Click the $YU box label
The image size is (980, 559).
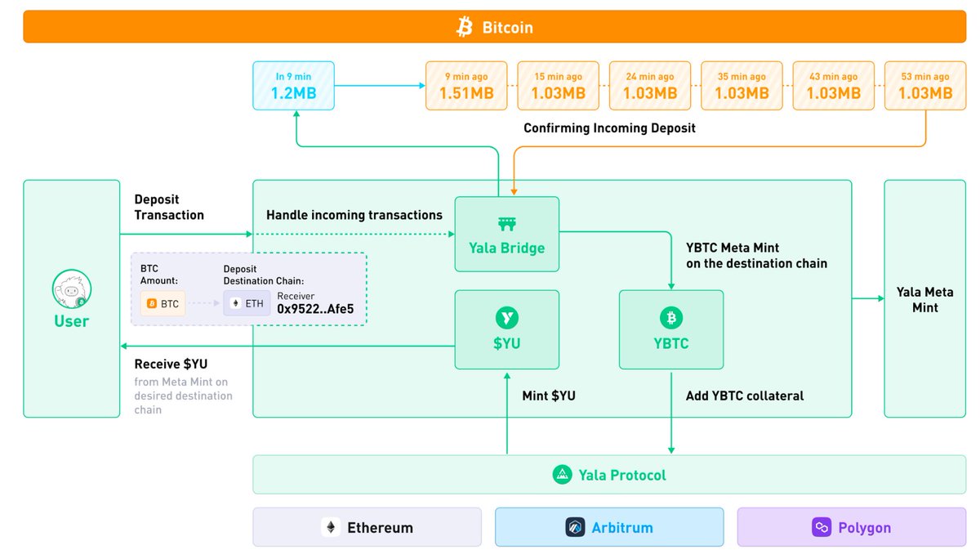pos(506,343)
